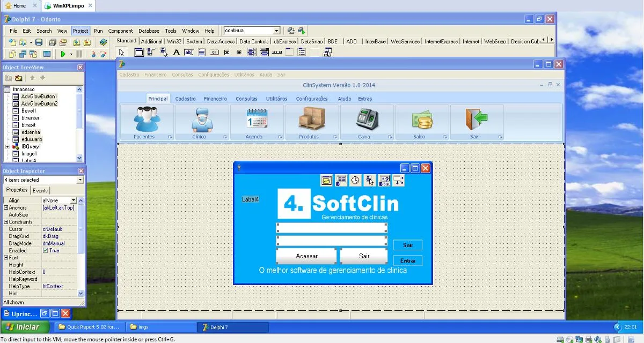Viewport: 644px width, 343px height.
Task: Open the Run button dropdown arrow
Action: 71,54
